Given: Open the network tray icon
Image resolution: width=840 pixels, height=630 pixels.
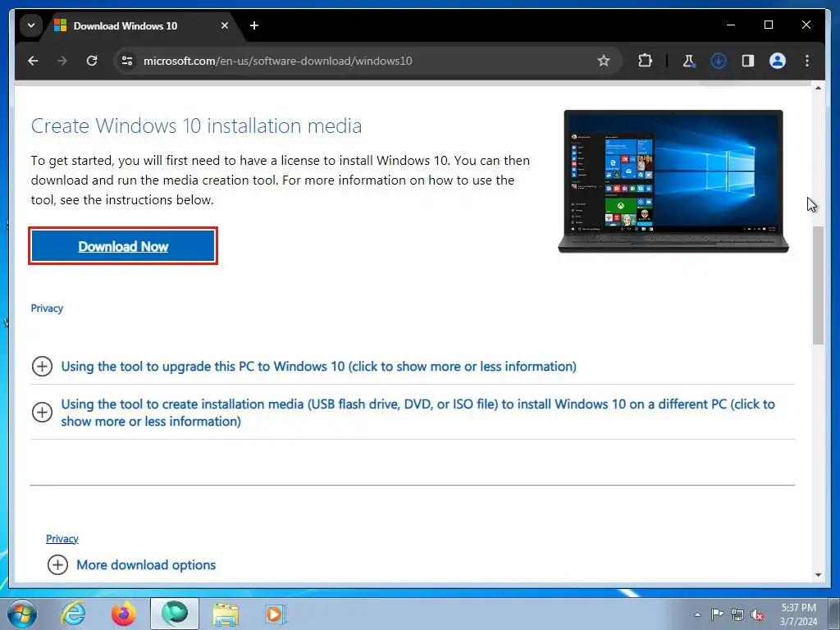Looking at the screenshot, I should [737, 614].
